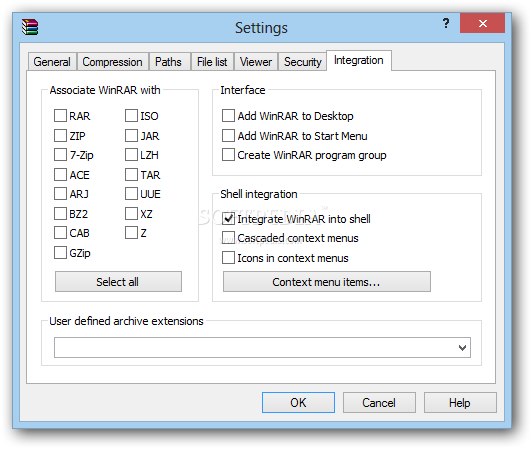Enable the RAR association checkbox
This screenshot has width=532, height=449.
60,115
